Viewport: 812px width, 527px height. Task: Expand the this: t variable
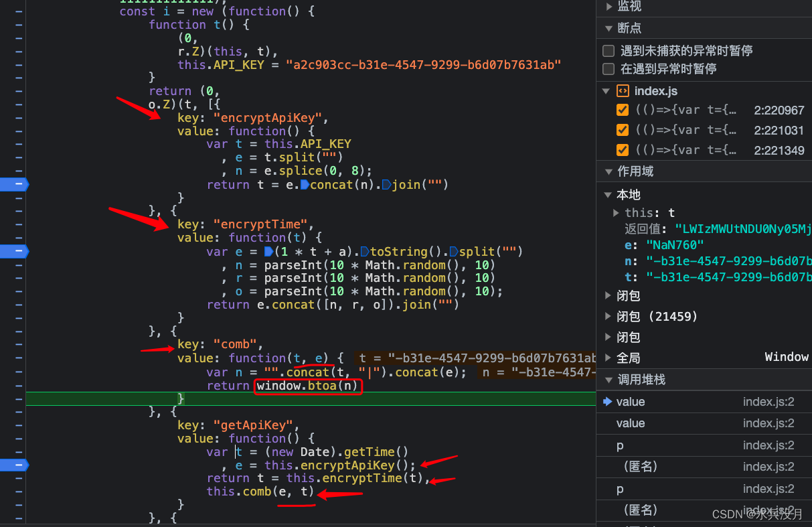tap(616, 212)
